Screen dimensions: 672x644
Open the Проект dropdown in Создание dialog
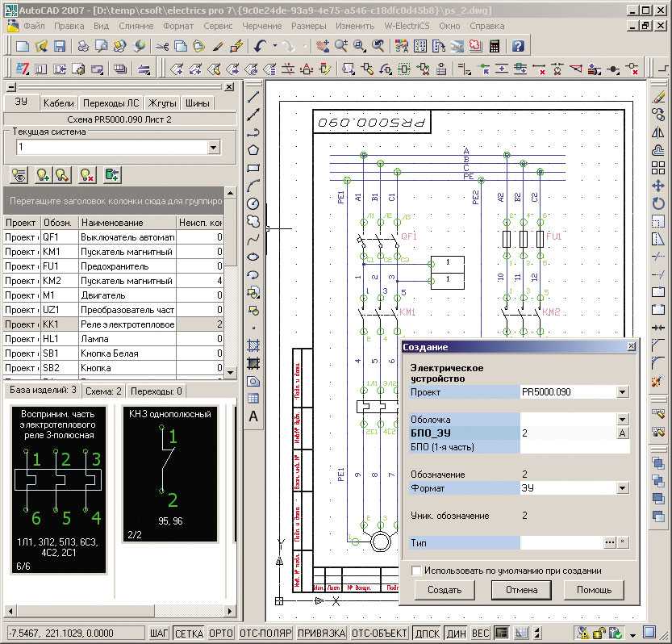tap(623, 392)
